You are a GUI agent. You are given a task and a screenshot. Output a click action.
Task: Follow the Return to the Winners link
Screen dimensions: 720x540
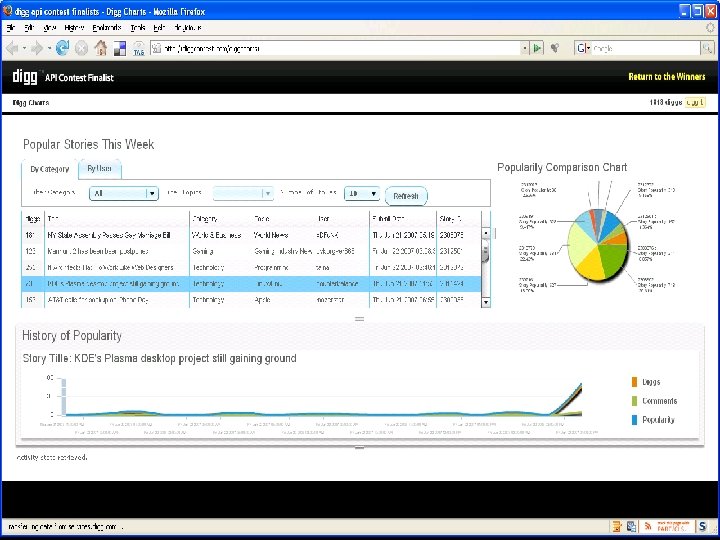667,77
